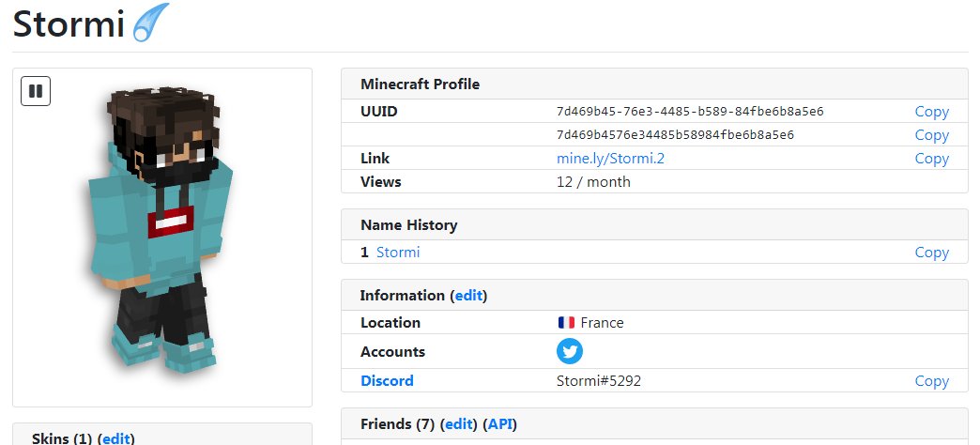This screenshot has width=980, height=445.
Task: Copy the mine.ly profile link
Action: point(931,159)
